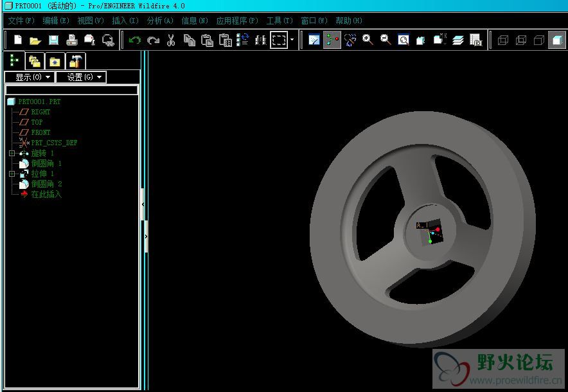This screenshot has width=568, height=392.
Task: Repaint the screen icon
Action: click(x=314, y=40)
